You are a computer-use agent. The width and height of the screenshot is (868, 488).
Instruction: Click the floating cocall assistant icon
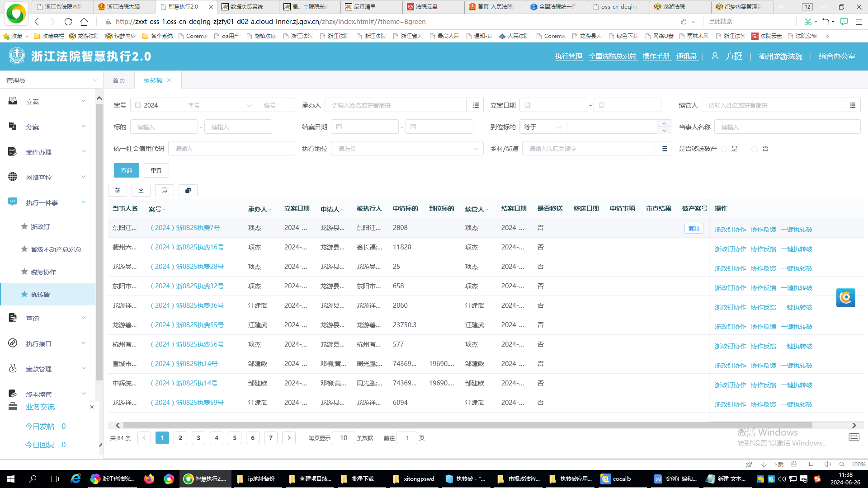845,298
